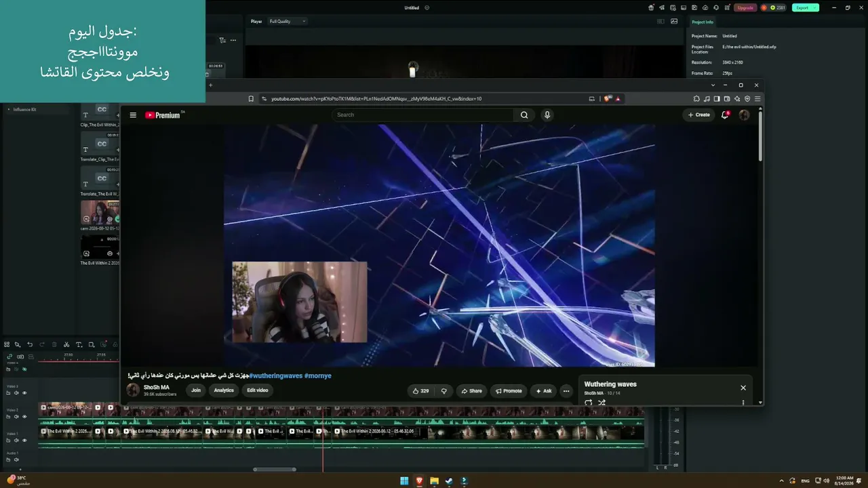Bookmark this page in the address bar
868x488 pixels.
coord(251,99)
